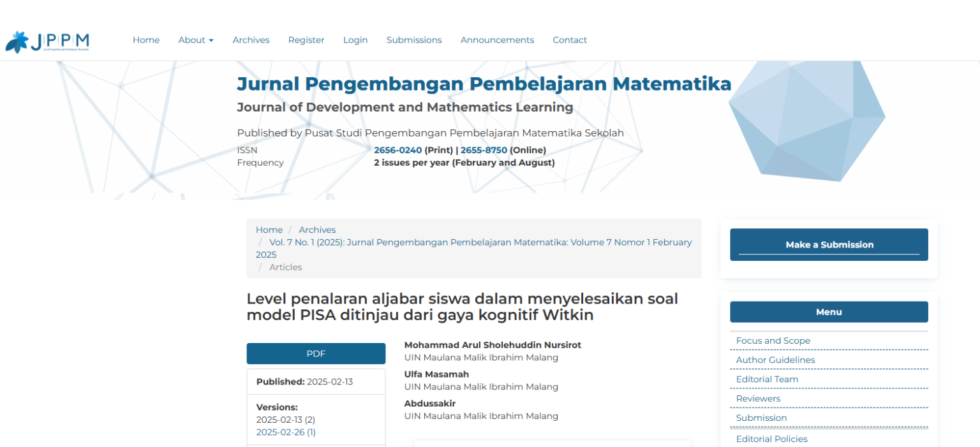Click the journal title Jurnal Pengembangan Pembelajaran Matematika
980x447 pixels.
(x=484, y=84)
